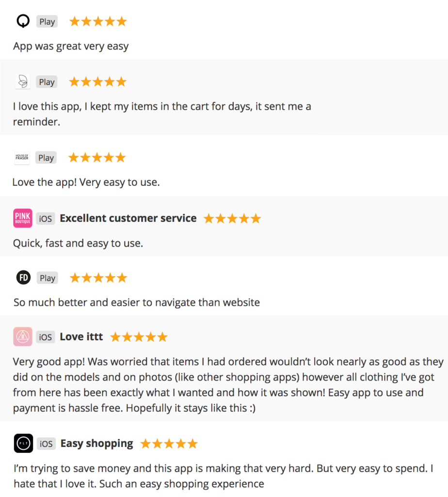Image resolution: width=448 pixels, height=497 pixels.
Task: Click iOS badge beside 'Easy shopping' title
Action: pyautogui.click(x=46, y=444)
